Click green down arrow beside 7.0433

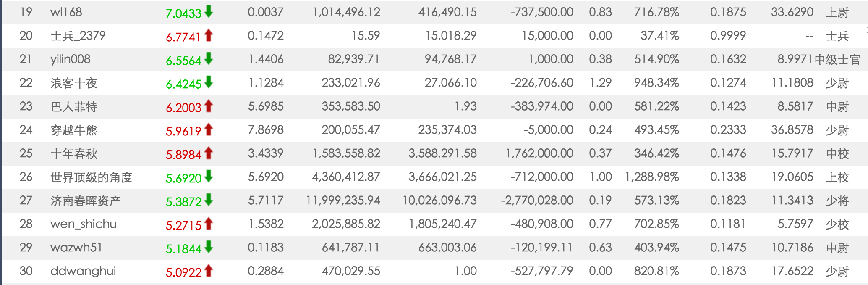click(209, 12)
